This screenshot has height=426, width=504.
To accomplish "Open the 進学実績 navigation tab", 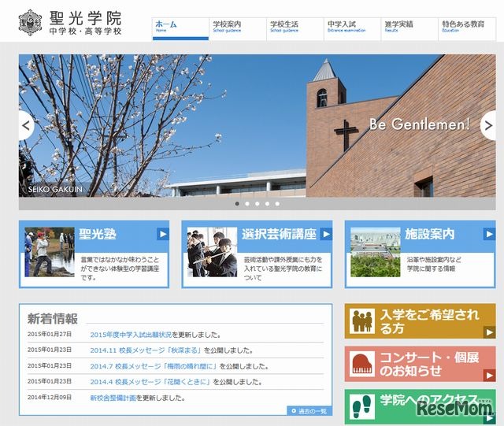I will point(409,28).
